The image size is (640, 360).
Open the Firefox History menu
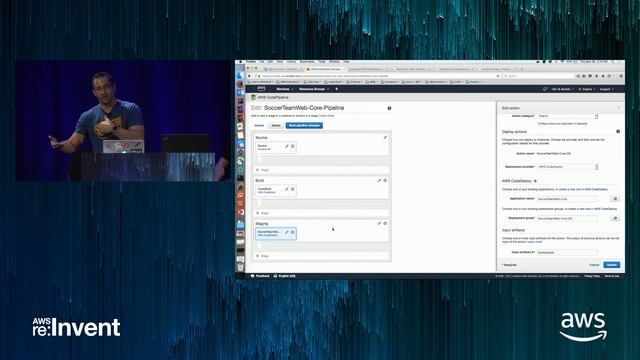point(291,62)
